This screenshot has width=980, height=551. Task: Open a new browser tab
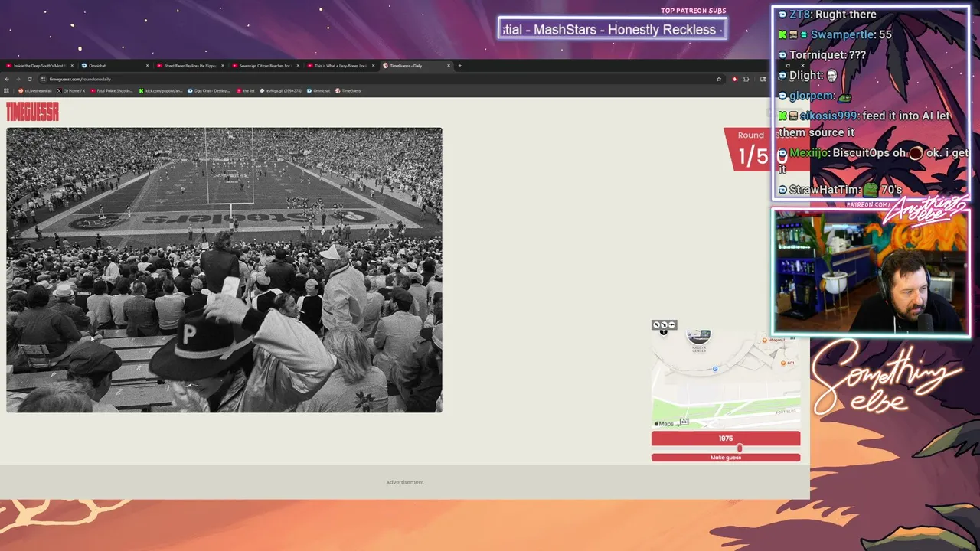coord(459,66)
